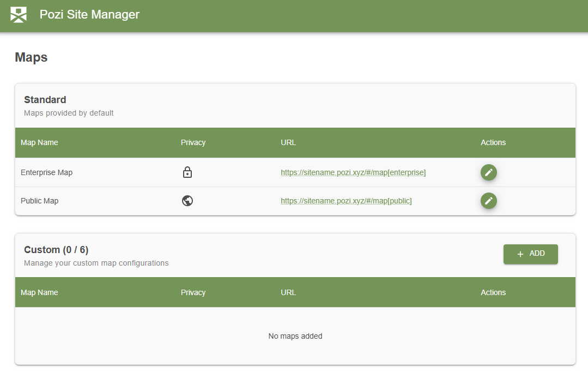Click the plus icon inside the ADD button

(x=519, y=254)
